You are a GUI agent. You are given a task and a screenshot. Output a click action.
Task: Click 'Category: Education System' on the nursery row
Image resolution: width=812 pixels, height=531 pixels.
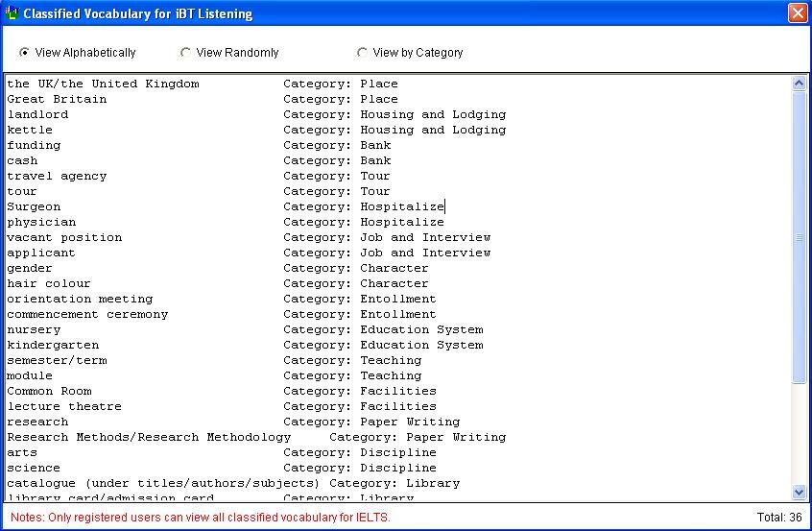pos(383,330)
